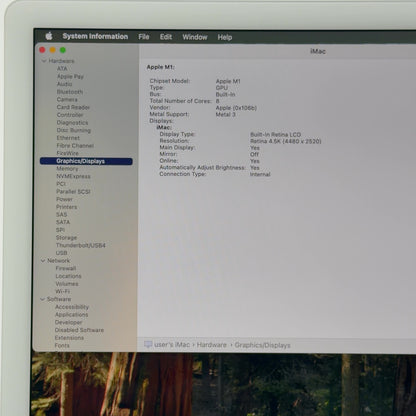Select the Memory item in sidebar
The height and width of the screenshot is (416, 416).
[x=67, y=169]
